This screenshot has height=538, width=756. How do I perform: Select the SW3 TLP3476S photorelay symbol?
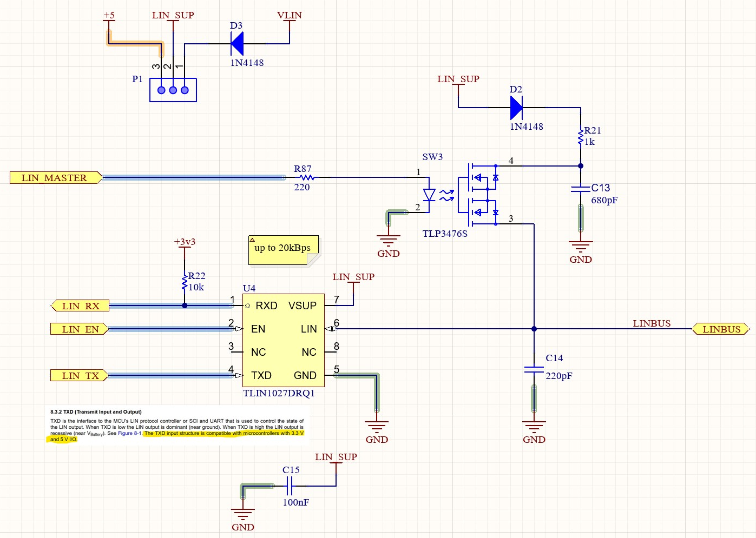click(460, 195)
